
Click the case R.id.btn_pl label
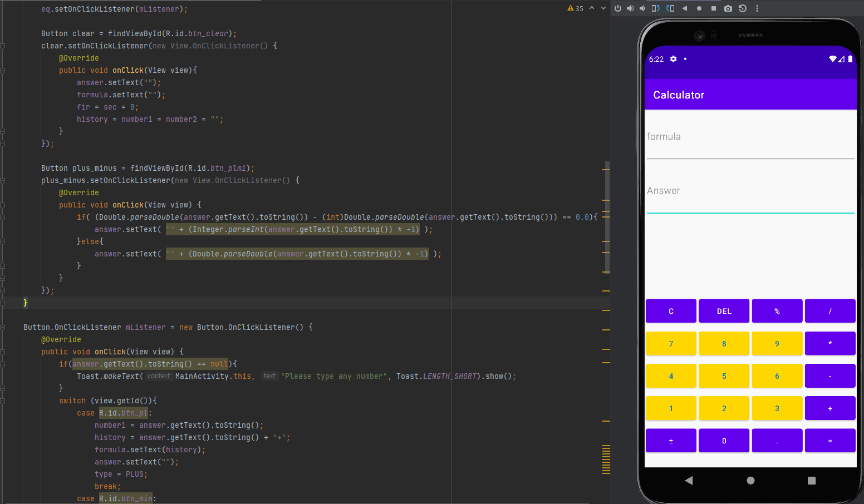(114, 413)
